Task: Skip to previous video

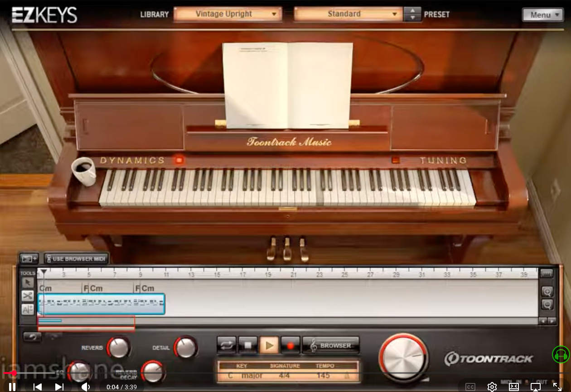Action: [38, 387]
